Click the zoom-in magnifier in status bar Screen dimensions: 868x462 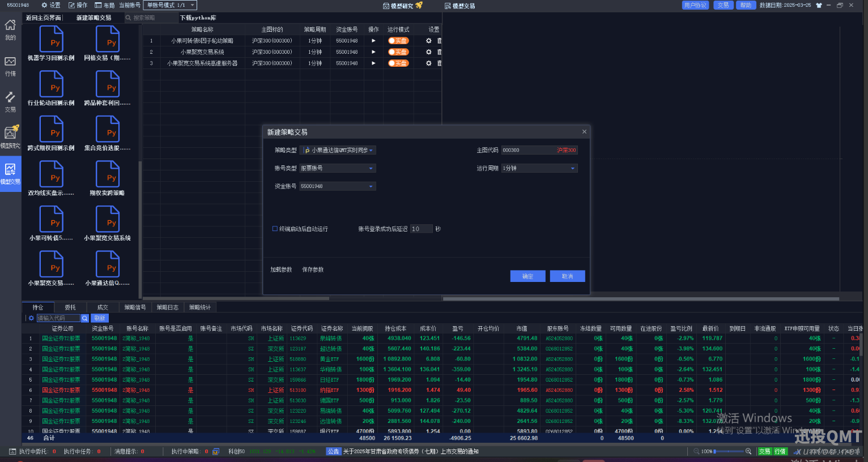[x=748, y=451]
